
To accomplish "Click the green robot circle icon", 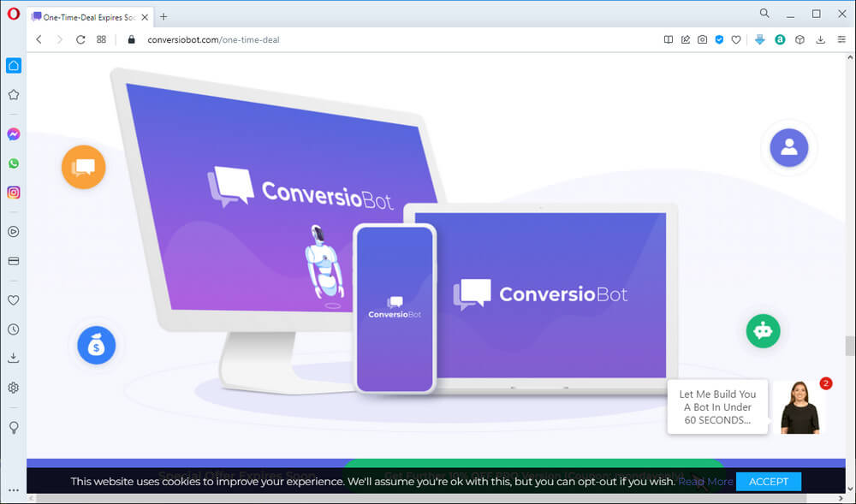I will pos(763,330).
